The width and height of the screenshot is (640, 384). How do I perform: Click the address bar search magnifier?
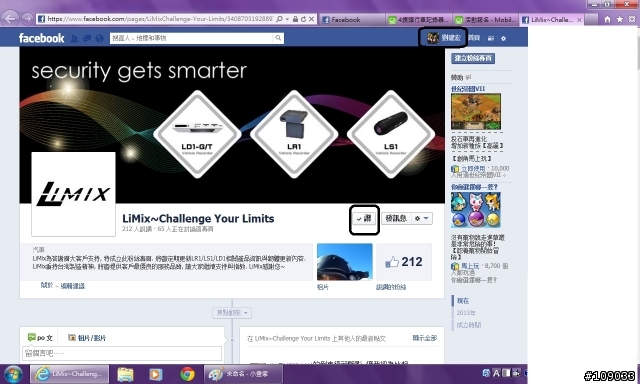pos(279,19)
